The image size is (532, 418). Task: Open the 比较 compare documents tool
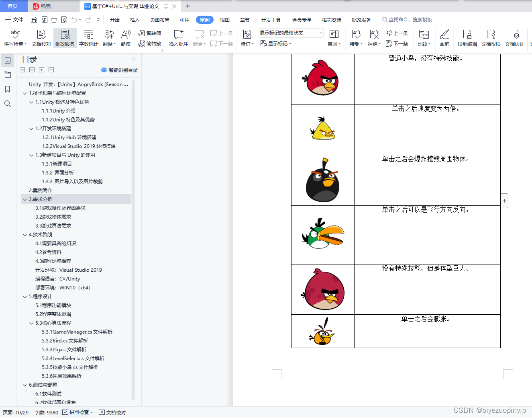click(x=424, y=38)
